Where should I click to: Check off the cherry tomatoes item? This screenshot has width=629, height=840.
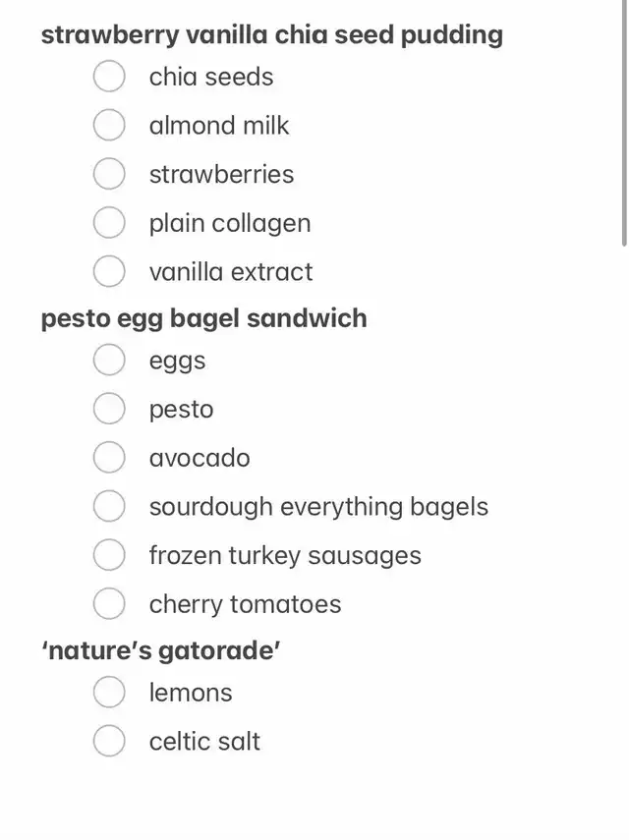(109, 603)
